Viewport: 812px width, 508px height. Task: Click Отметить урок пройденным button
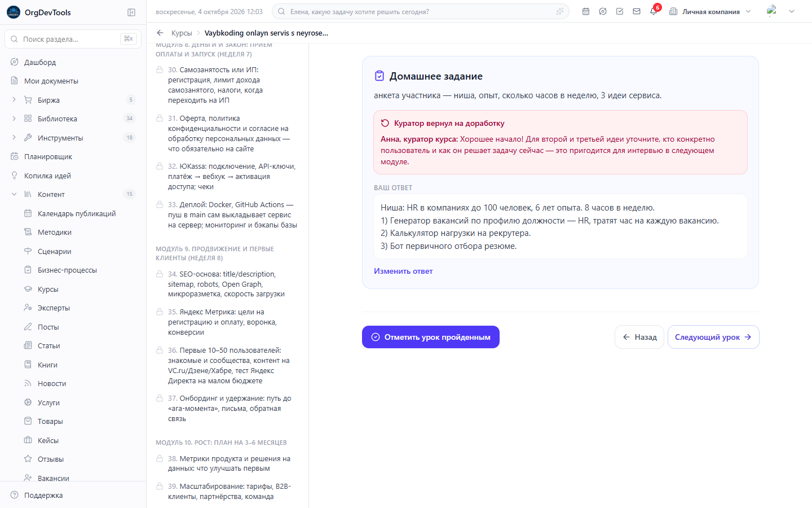click(431, 337)
